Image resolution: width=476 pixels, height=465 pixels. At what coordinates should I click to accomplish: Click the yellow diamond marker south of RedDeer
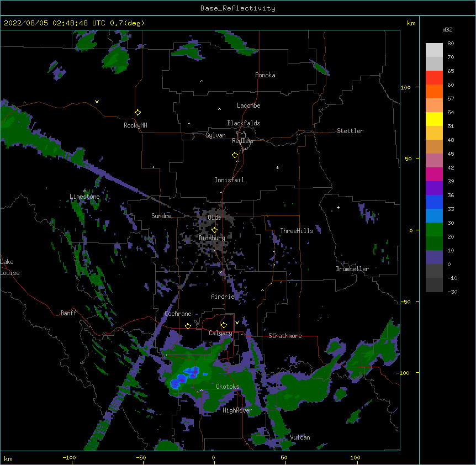pos(235,155)
